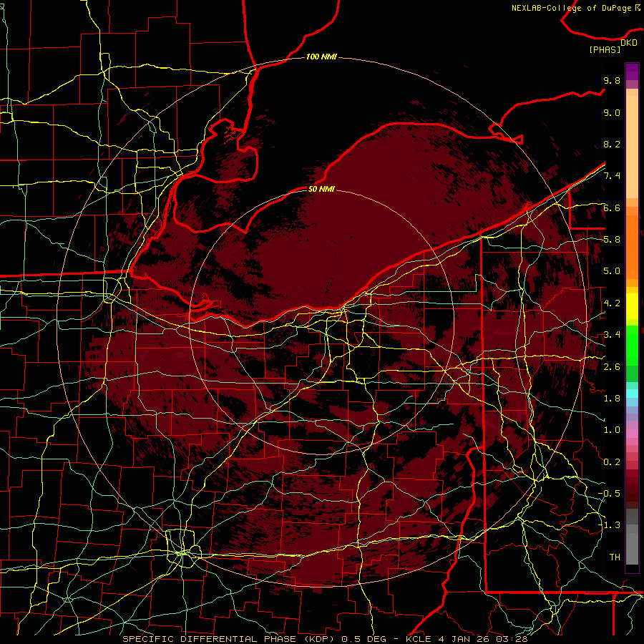The width and height of the screenshot is (644, 644).
Task: Click the 4.2 scale value
Action: tap(612, 303)
